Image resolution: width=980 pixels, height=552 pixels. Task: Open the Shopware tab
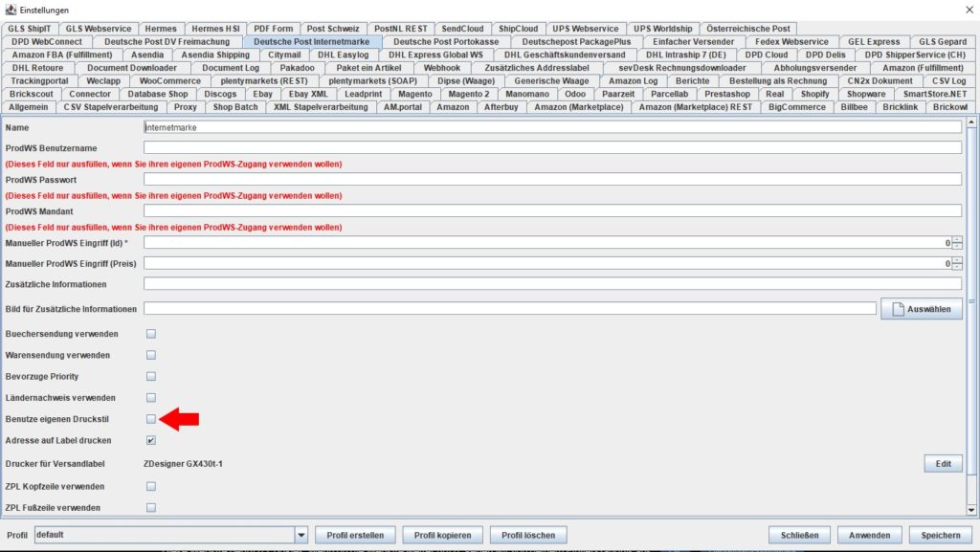click(x=865, y=95)
